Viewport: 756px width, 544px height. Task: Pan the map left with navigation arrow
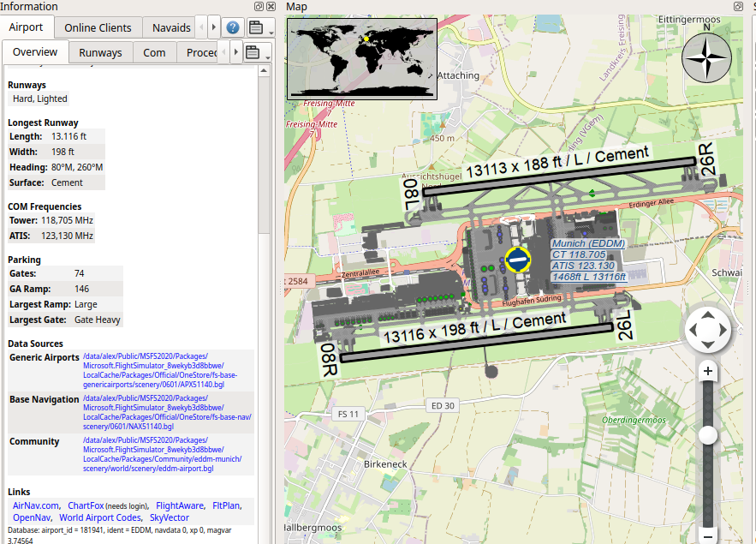pyautogui.click(x=693, y=330)
